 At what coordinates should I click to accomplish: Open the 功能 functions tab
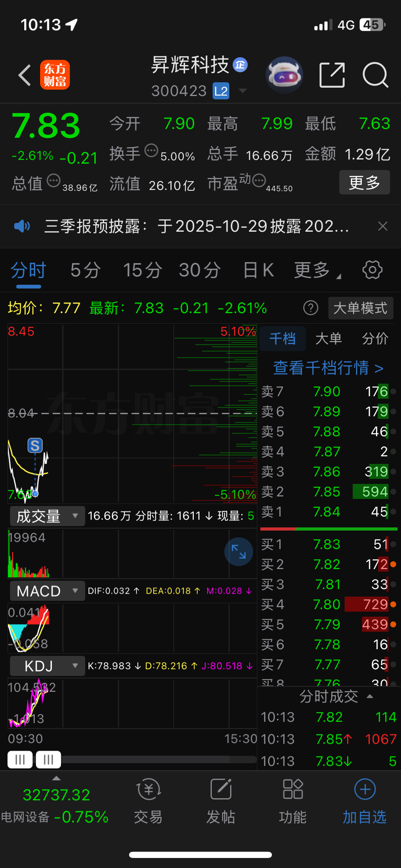293,801
